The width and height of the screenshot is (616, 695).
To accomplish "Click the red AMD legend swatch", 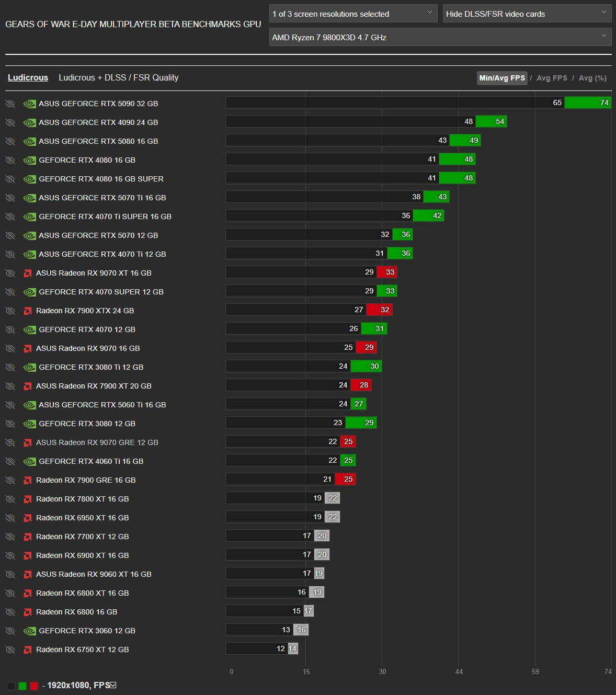I will [x=34, y=686].
